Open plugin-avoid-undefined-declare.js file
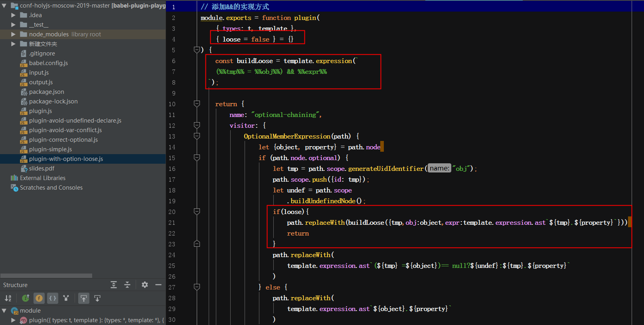Viewport: 644px width, 325px height. click(x=75, y=121)
